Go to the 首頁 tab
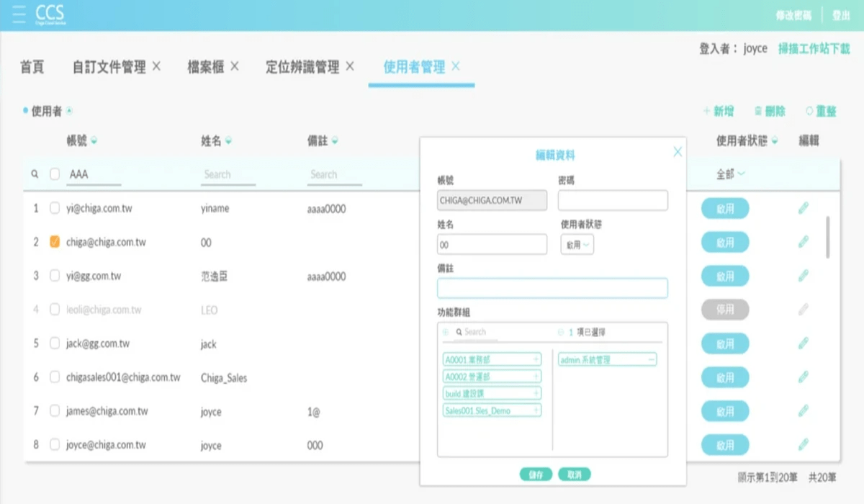 point(32,67)
